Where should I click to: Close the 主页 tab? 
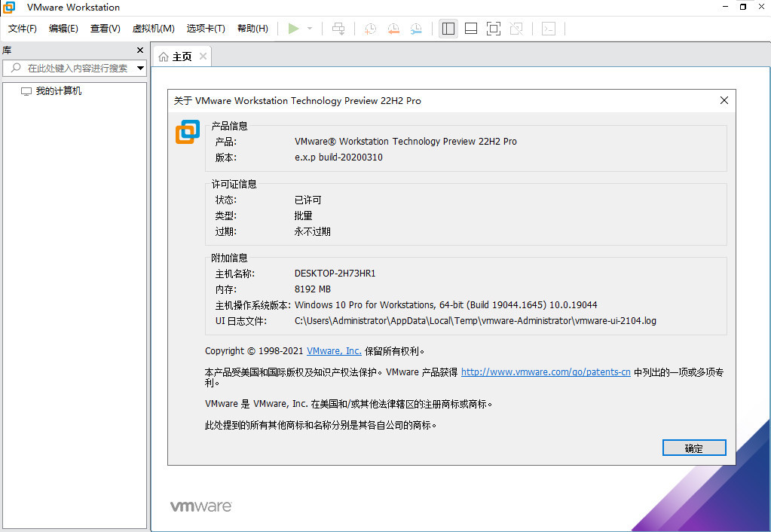203,57
